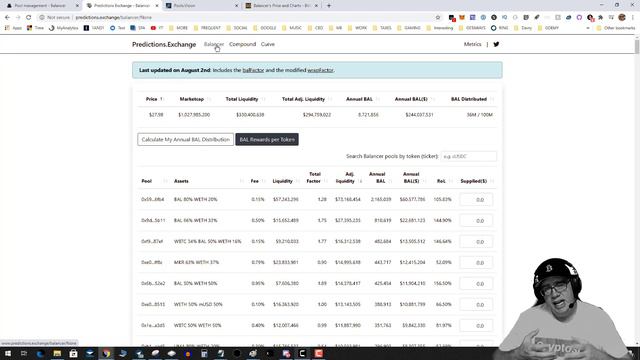Switch to the Balancer's Price and Charts tab
Viewport: 640px width, 360px height.
pos(281,6)
